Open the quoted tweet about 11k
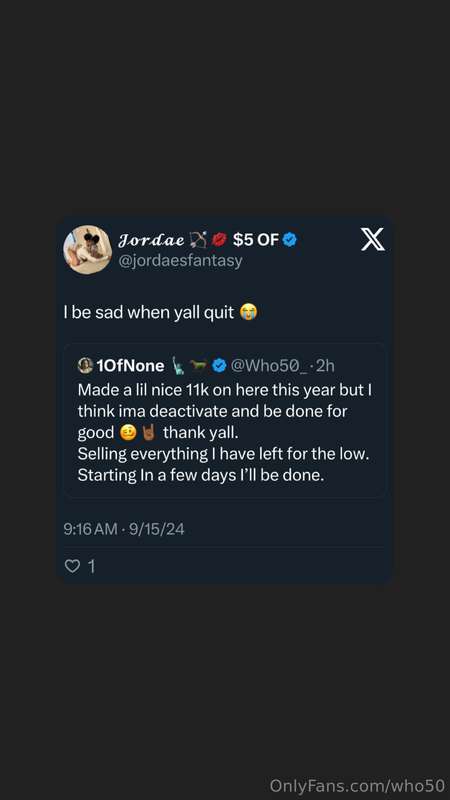 point(224,420)
